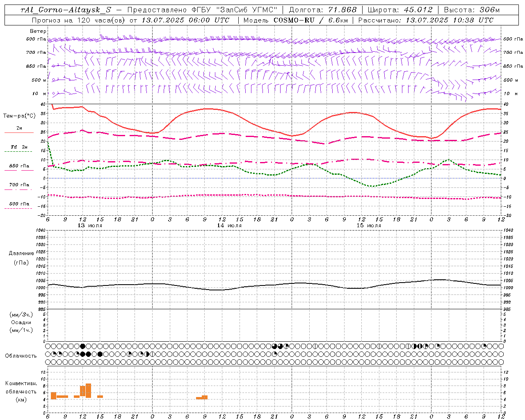Click the station title rAl_Gorno-Altaysk_S
Screen dimensions: 525x420
coord(66,10)
